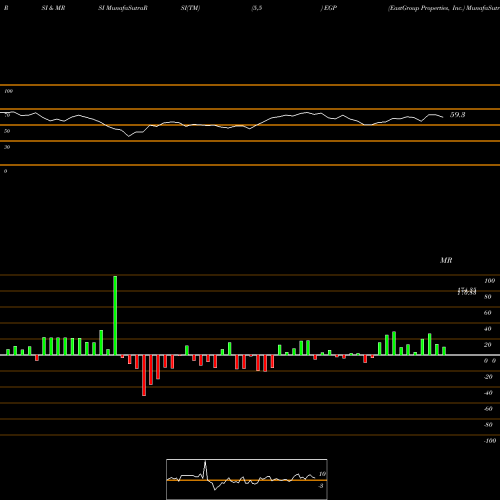This screenshot has height=500, width=500.
Task: Click the MR panel title label
Action: [x=446, y=260]
